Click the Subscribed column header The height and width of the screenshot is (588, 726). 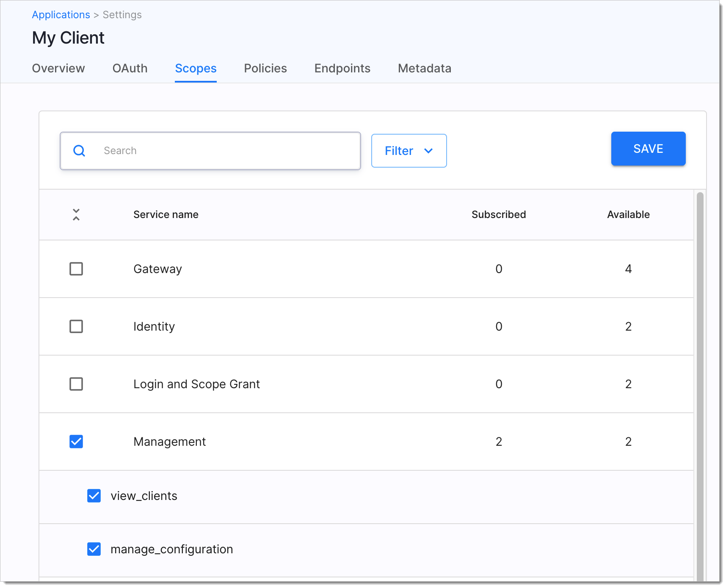[499, 215]
